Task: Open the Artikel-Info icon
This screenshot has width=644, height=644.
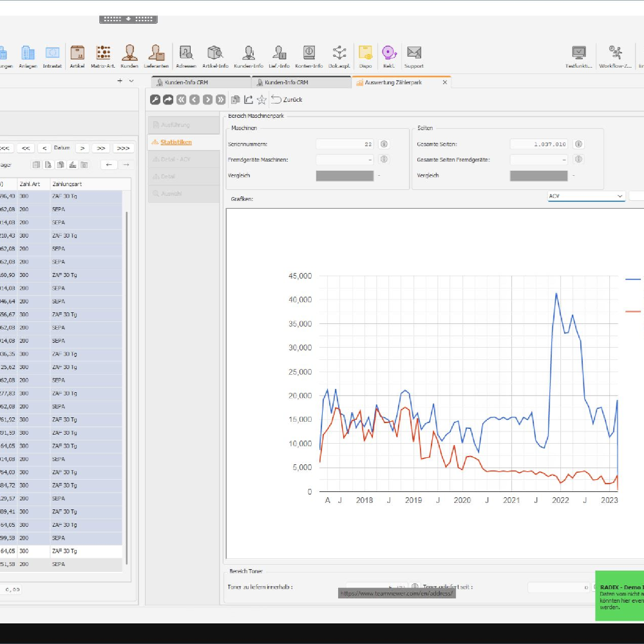Action: tap(215, 56)
